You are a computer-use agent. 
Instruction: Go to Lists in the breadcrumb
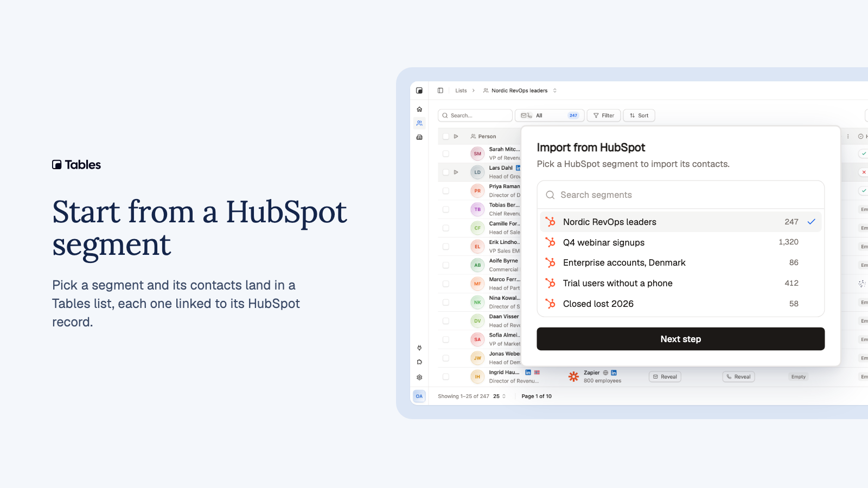point(461,91)
